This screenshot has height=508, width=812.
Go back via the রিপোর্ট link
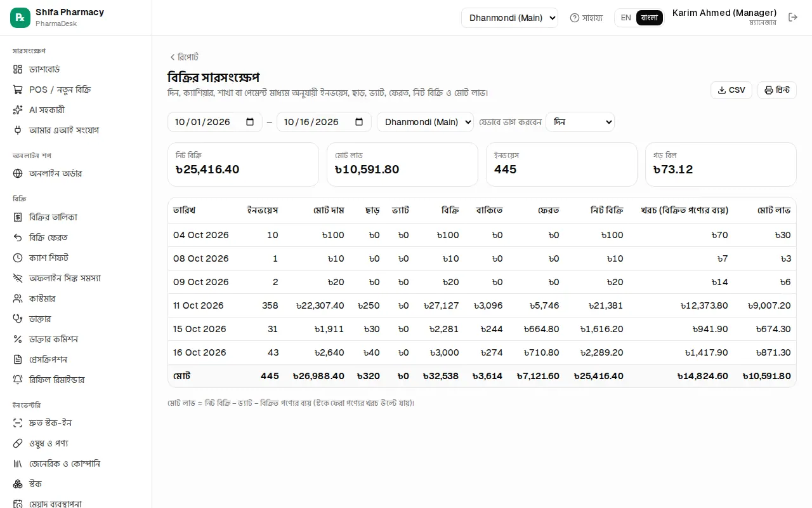[184, 57]
